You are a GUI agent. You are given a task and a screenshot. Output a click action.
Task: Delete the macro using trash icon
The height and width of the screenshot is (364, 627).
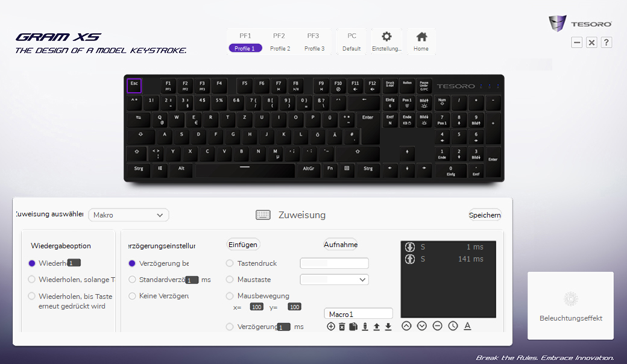point(342,327)
